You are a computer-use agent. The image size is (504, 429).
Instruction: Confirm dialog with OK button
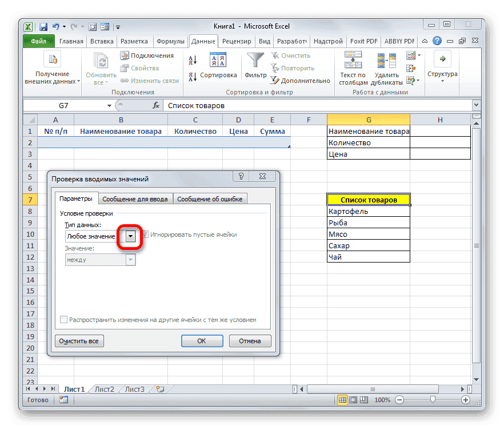coord(202,340)
